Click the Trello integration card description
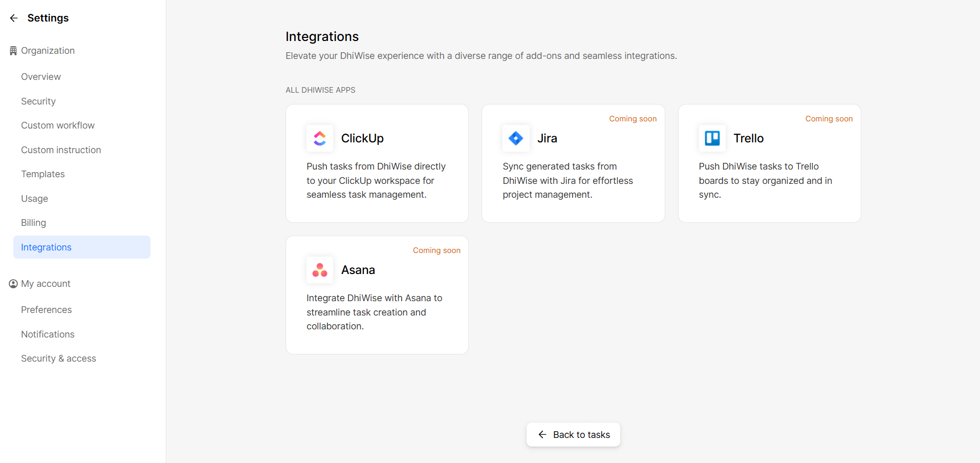 (766, 181)
